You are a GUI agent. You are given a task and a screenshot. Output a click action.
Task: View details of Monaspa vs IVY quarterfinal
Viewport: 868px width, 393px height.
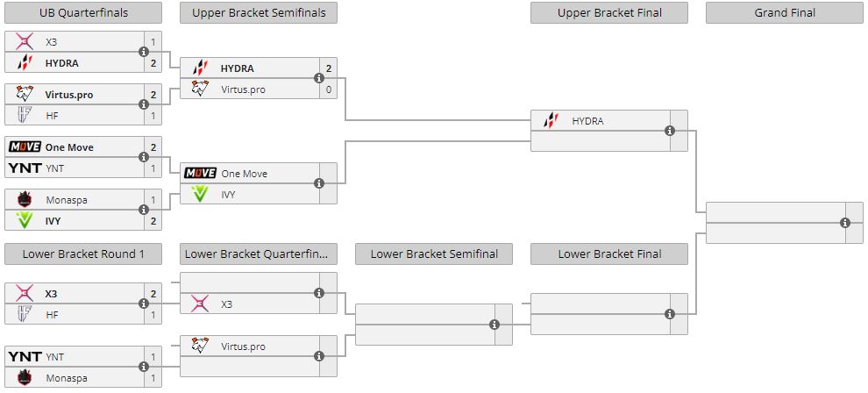click(x=144, y=210)
